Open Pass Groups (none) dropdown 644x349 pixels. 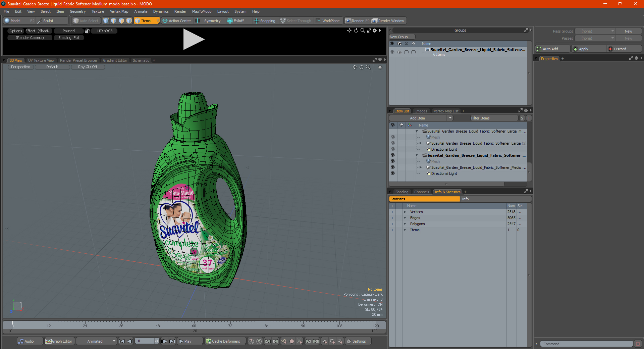click(x=595, y=31)
